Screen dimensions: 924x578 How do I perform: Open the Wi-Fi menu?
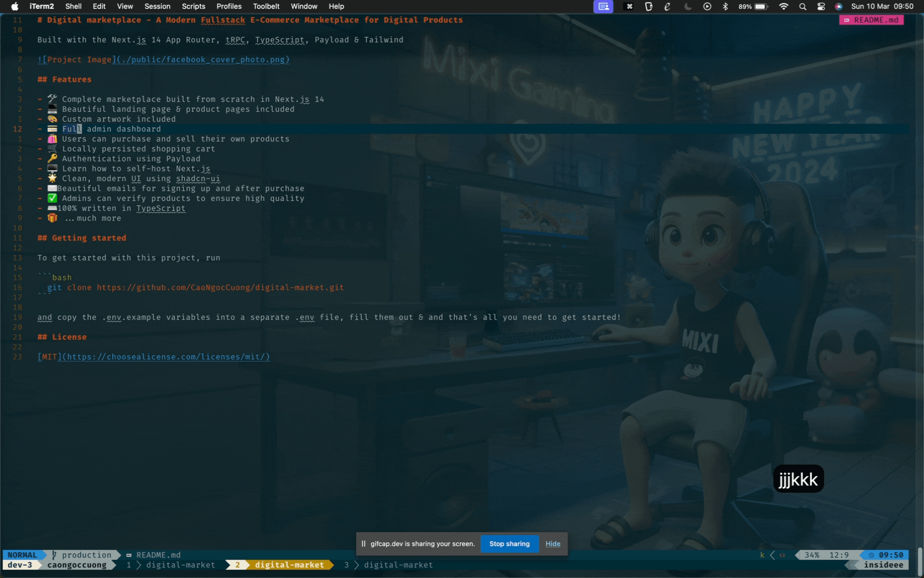coord(784,7)
